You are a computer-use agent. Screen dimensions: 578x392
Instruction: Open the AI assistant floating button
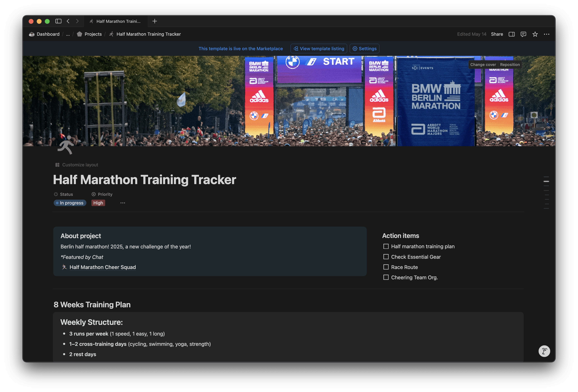pyautogui.click(x=544, y=351)
